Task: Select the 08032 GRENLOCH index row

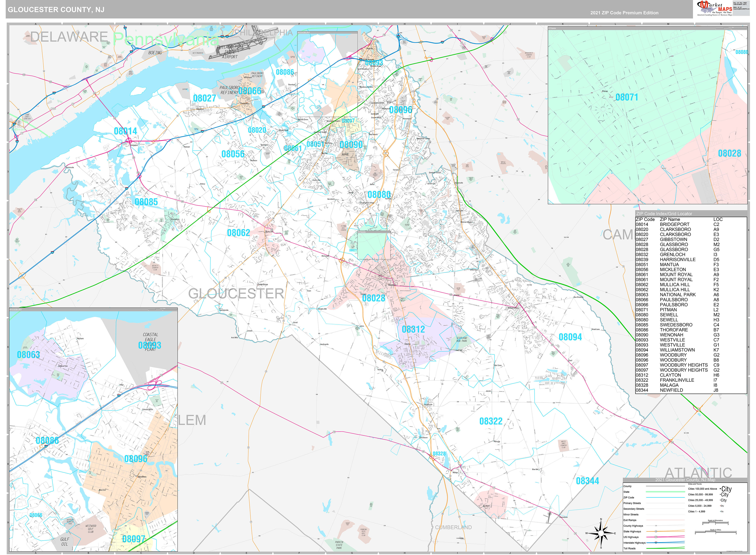Action: tap(691, 255)
